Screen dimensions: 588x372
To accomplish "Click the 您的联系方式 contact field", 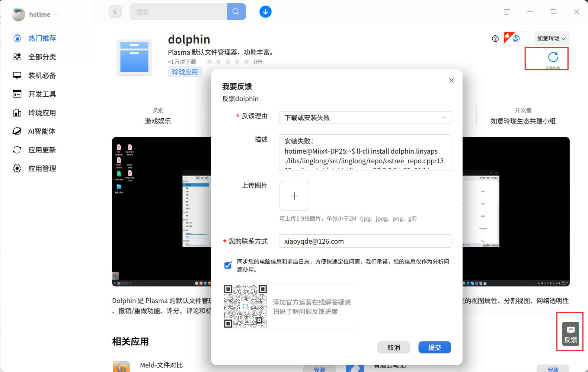I will click(365, 241).
